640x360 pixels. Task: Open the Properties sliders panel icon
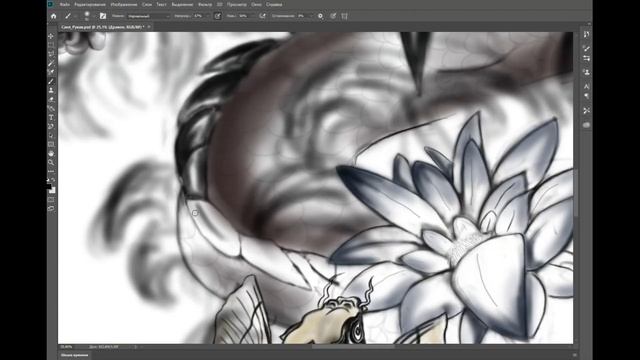(587, 58)
